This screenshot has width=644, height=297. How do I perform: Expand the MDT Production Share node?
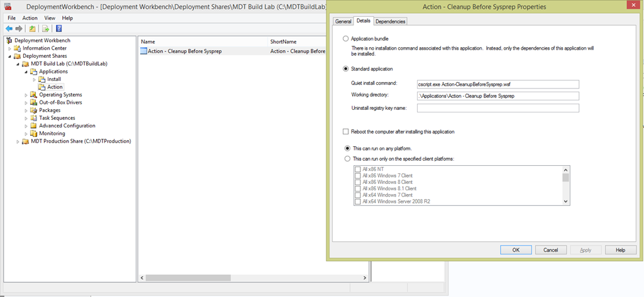pyautogui.click(x=18, y=141)
